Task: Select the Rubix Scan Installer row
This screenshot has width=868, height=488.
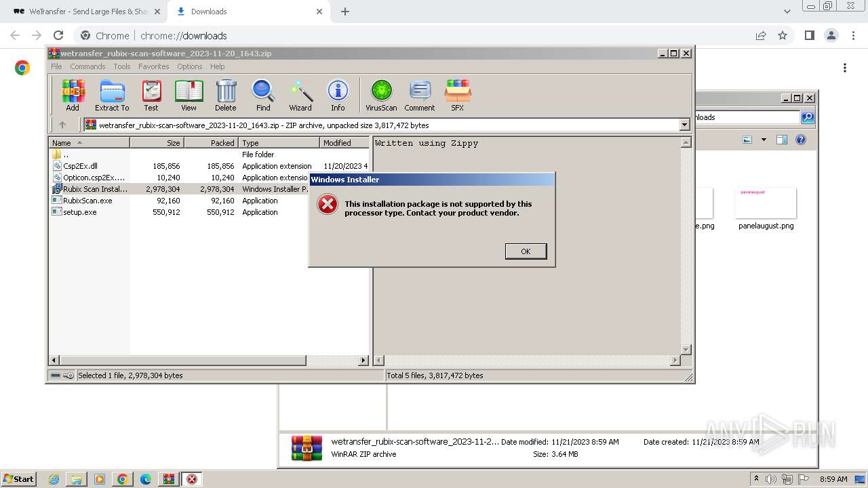Action: [x=180, y=189]
